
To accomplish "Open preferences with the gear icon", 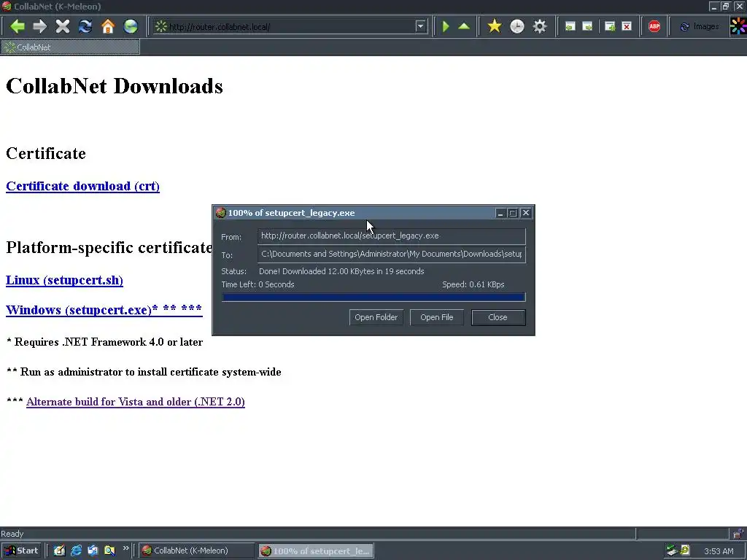I will (539, 26).
